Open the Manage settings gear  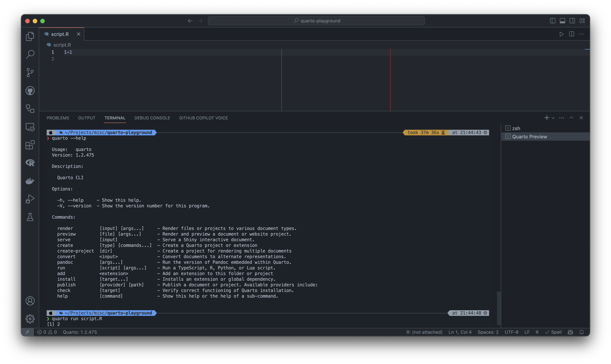(30, 319)
